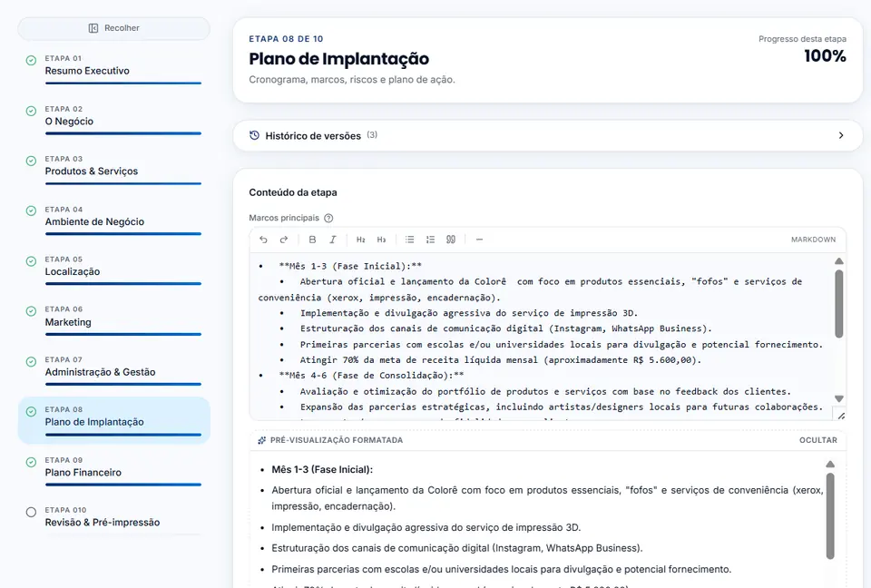The width and height of the screenshot is (871, 588).
Task: Click check icon beside O Negócio
Action: (x=31, y=111)
